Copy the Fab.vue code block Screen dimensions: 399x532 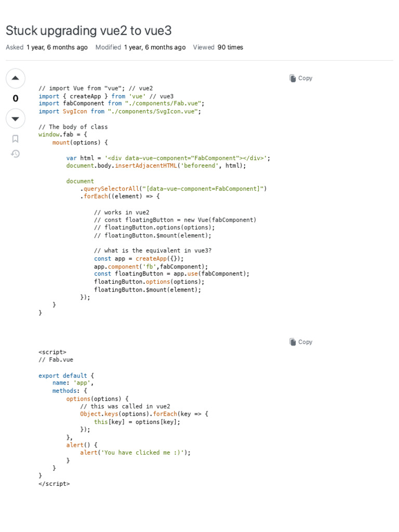tap(301, 342)
